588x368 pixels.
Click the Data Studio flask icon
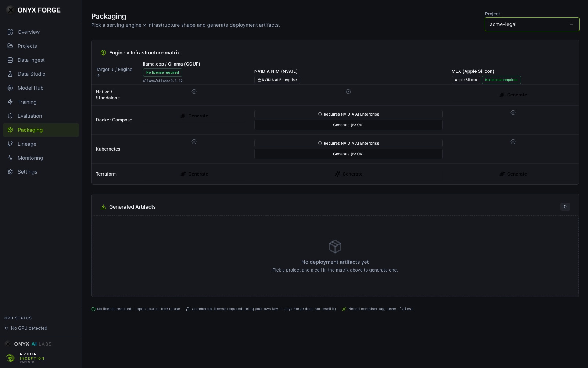(10, 74)
